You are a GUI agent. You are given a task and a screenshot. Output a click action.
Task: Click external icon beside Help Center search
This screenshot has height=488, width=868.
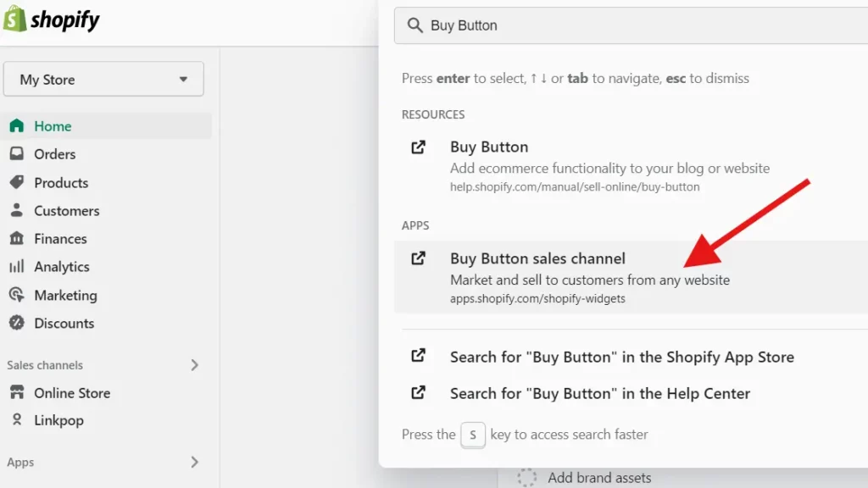[419, 393]
